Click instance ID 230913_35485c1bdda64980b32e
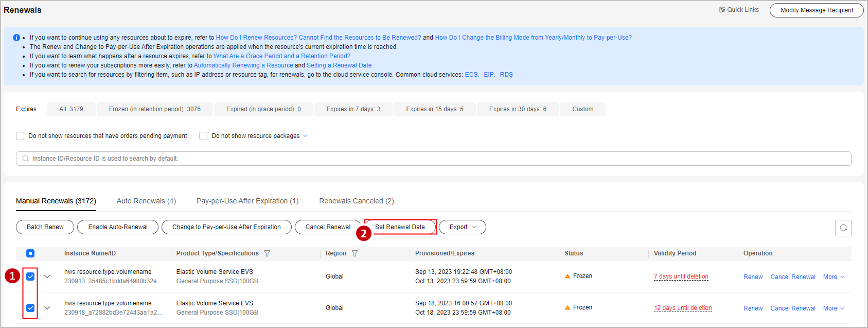Viewport: 868px width, 328px height. 113,281
